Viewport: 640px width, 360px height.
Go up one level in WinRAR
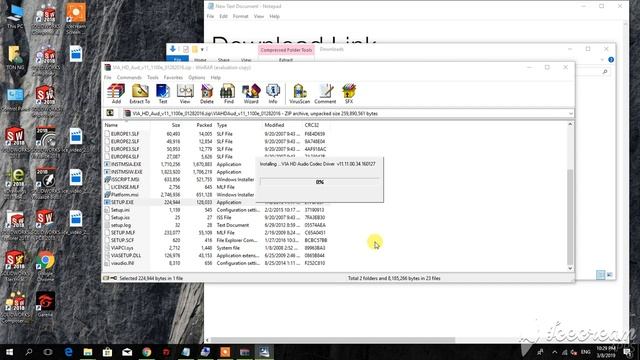click(110, 113)
